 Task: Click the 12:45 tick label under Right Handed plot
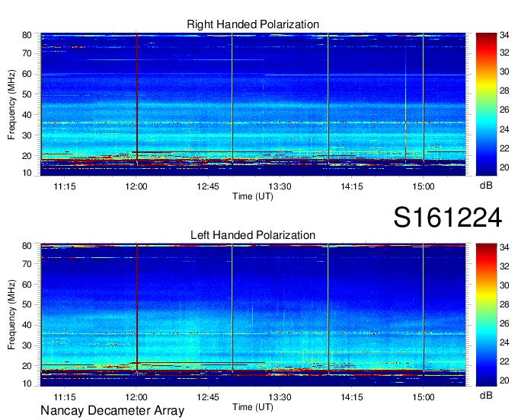click(x=208, y=186)
